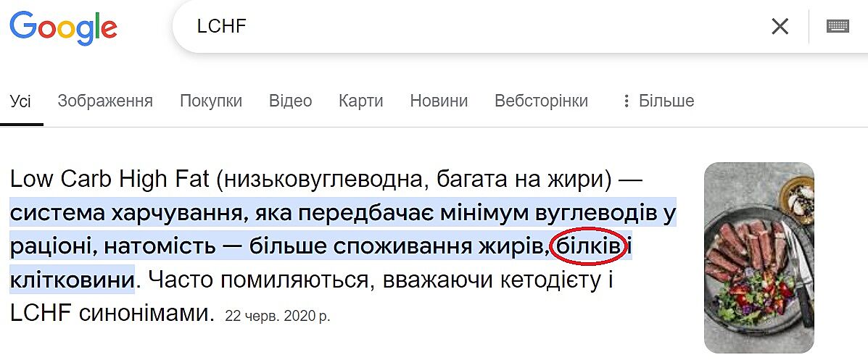Click the snippet date 22 черв. 2020 р.
Image resolution: width=868 pixels, height=360 pixels.
(278, 316)
